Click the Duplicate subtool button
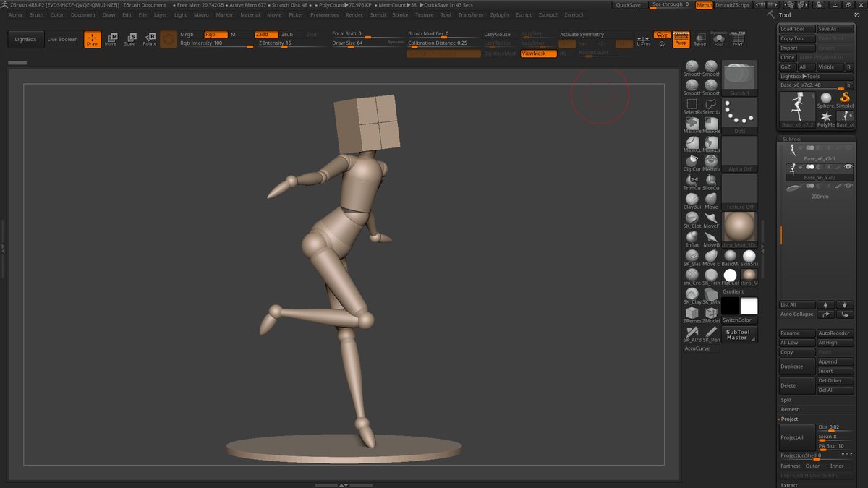The height and width of the screenshot is (488, 868). point(796,367)
